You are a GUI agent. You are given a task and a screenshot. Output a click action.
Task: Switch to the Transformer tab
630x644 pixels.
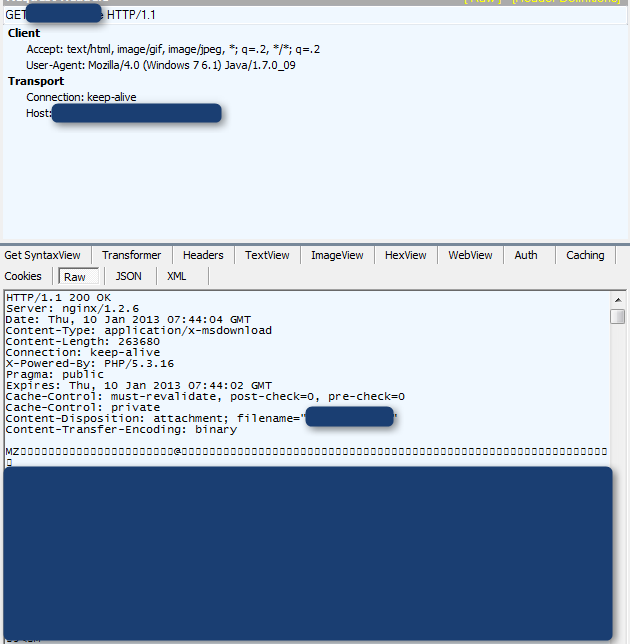[x=131, y=255]
